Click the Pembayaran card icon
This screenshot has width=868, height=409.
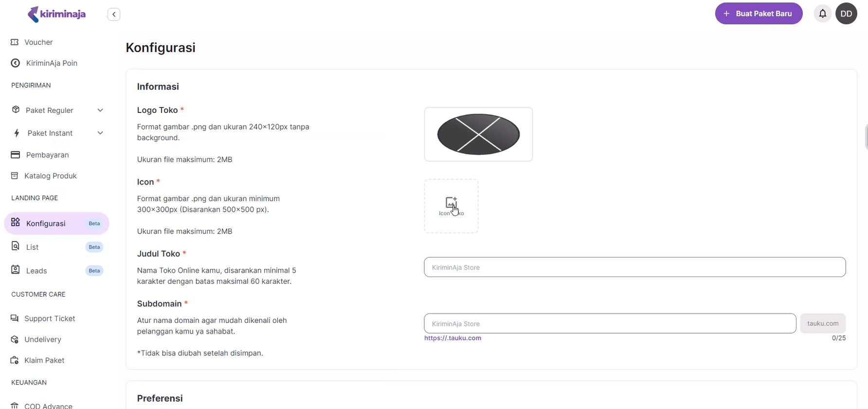coord(16,155)
